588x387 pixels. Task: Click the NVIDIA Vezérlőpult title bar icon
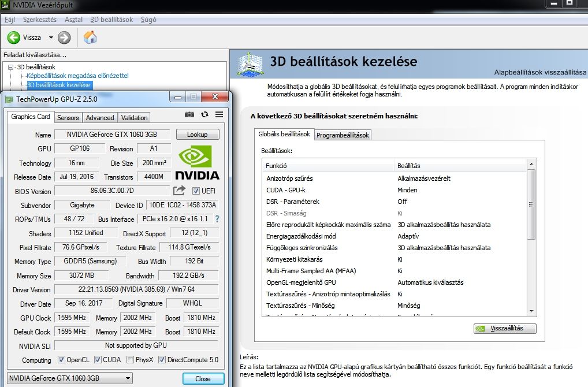[5, 5]
